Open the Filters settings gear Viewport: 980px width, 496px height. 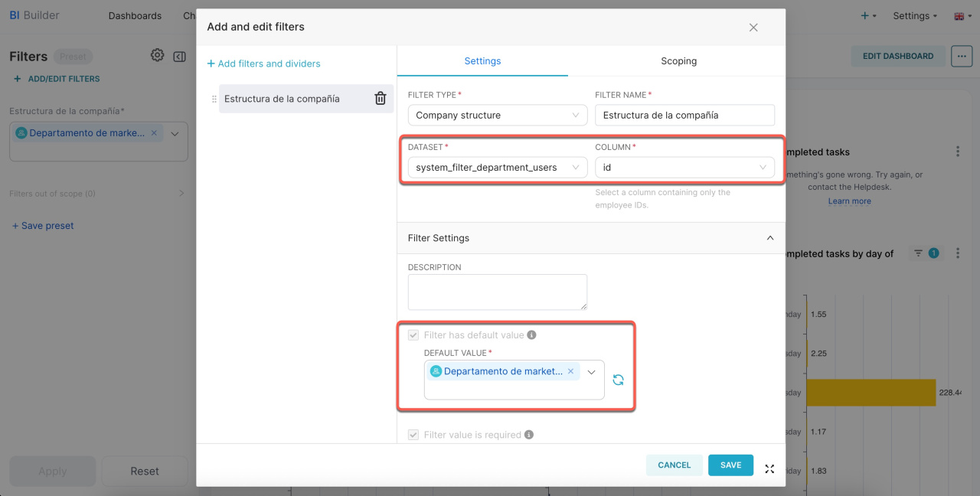pyautogui.click(x=157, y=56)
